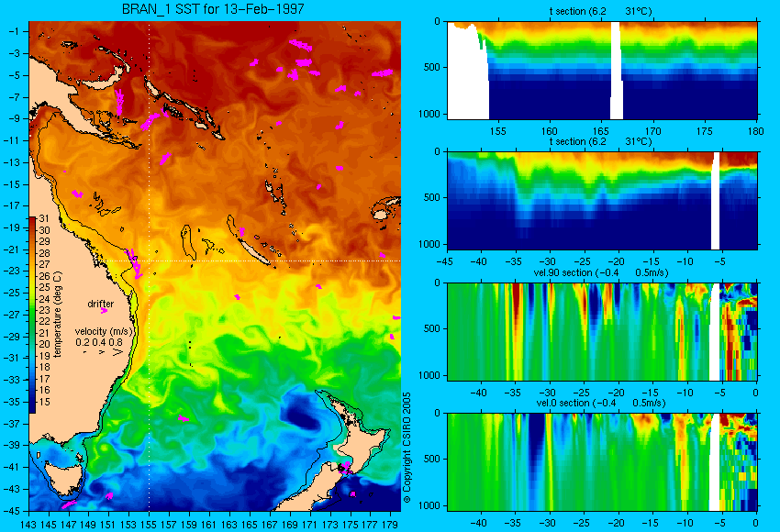Open the vel.0 section plot

click(602, 462)
